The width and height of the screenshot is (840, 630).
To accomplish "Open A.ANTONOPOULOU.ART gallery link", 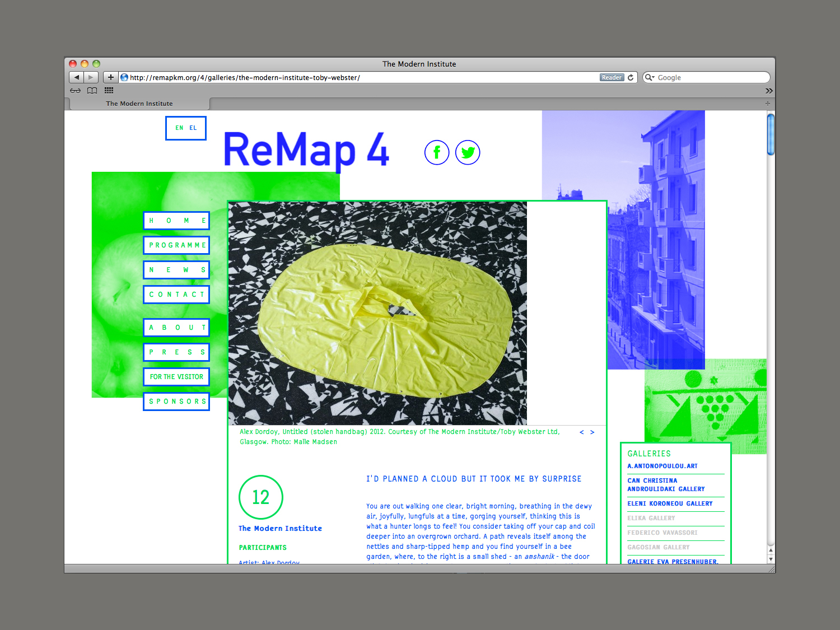I will pyautogui.click(x=662, y=466).
